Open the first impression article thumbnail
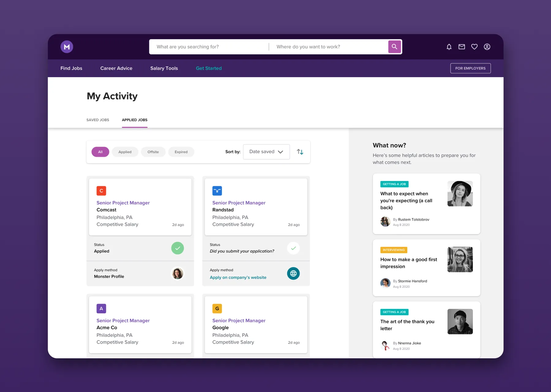Screen dimensions: 551x392 tap(460, 259)
